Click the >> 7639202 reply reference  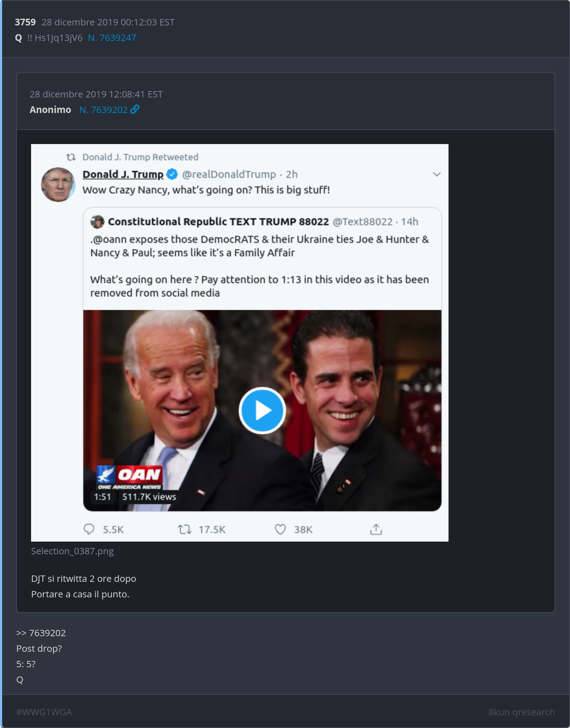(41, 633)
